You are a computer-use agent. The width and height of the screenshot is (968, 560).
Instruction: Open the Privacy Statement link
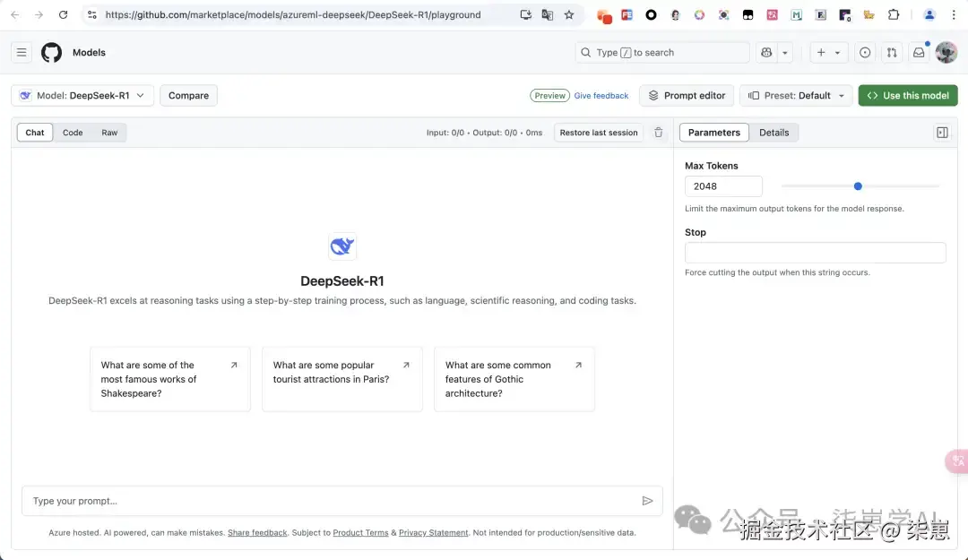click(x=434, y=532)
